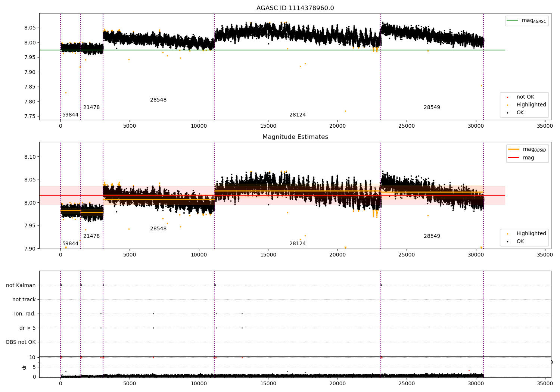
Task: Click y-axis tick 8.10 on Magnitude Estimates plot
Action: [x=30, y=157]
